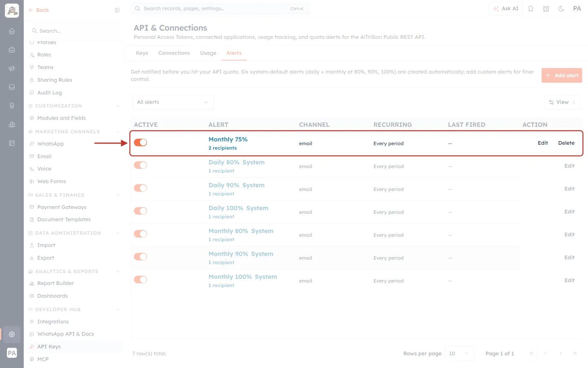Toggle the Daily 100% alert switch

point(140,211)
